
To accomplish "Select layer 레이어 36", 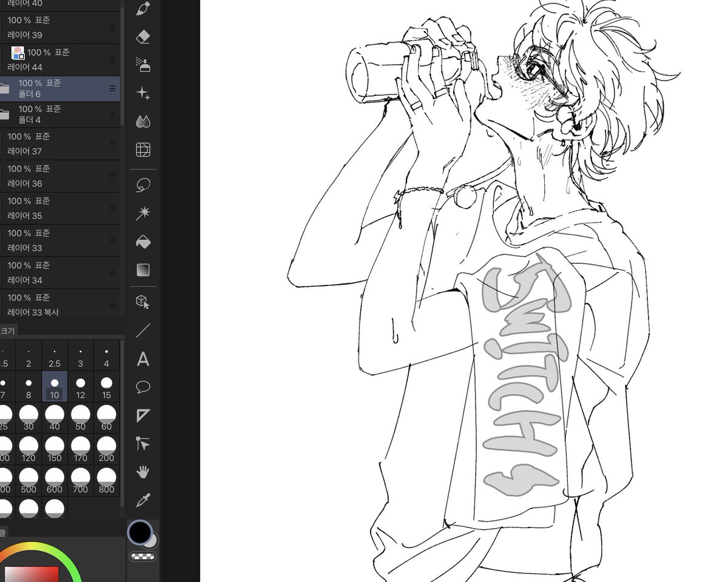I will tap(60, 176).
